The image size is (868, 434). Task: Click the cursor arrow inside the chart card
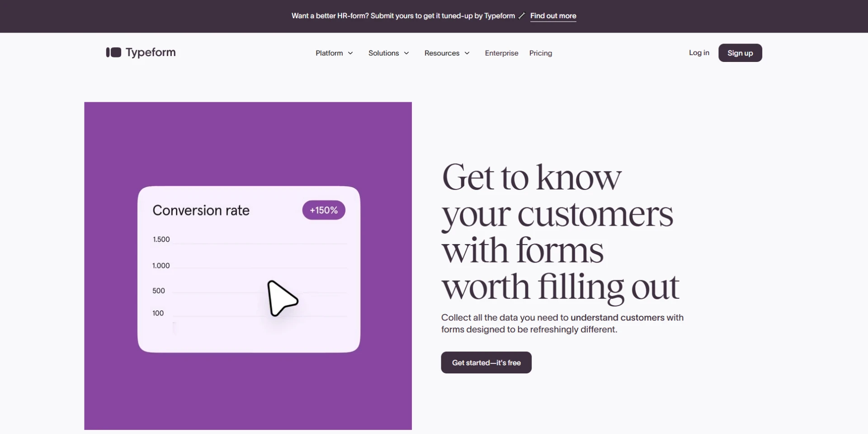pos(282,298)
